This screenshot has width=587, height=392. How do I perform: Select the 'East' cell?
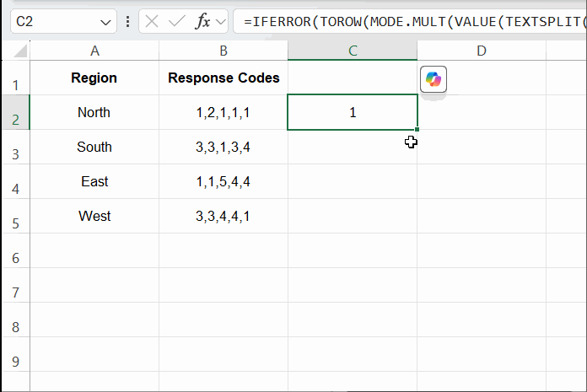pos(94,181)
